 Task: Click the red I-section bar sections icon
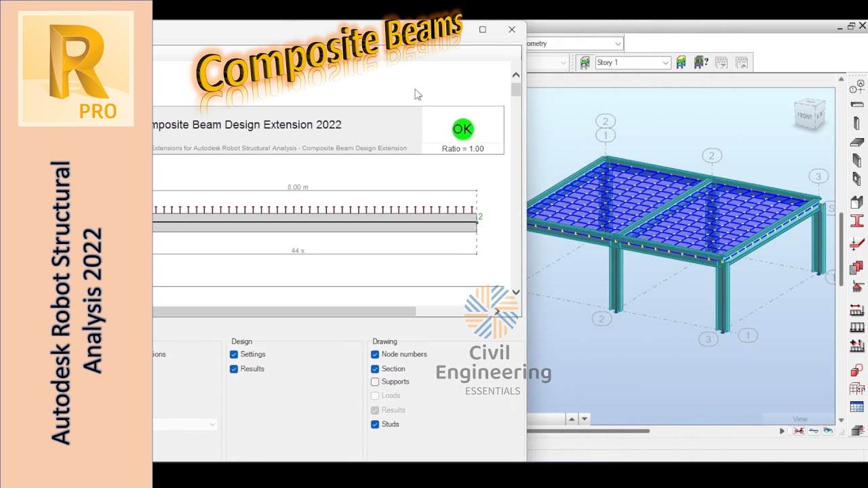point(857,221)
